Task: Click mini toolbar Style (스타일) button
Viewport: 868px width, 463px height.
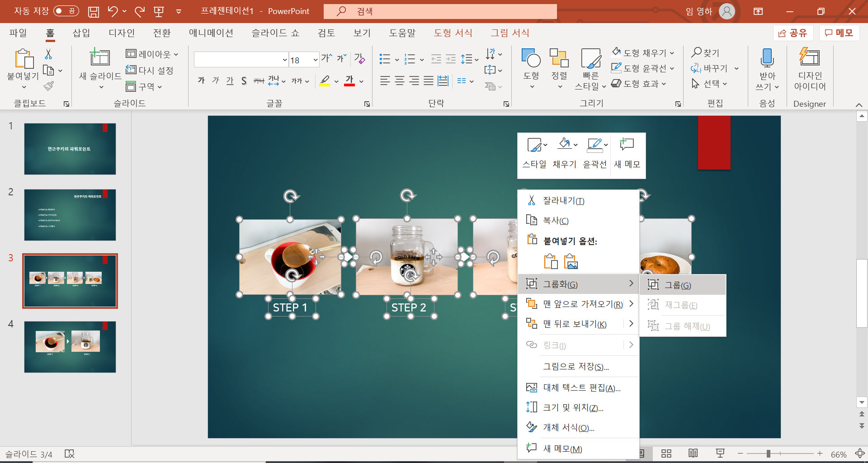Action: coord(534,153)
